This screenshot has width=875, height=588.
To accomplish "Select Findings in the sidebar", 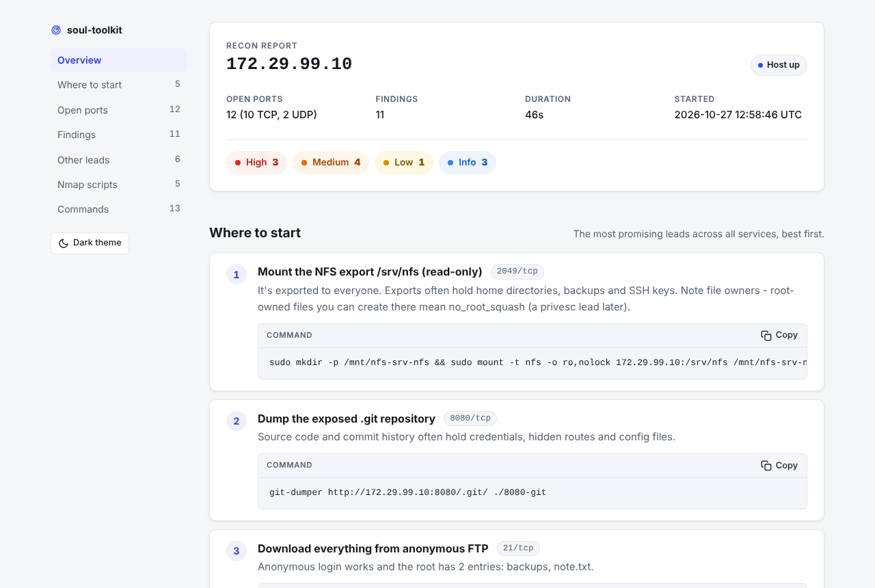I will pos(119,135).
